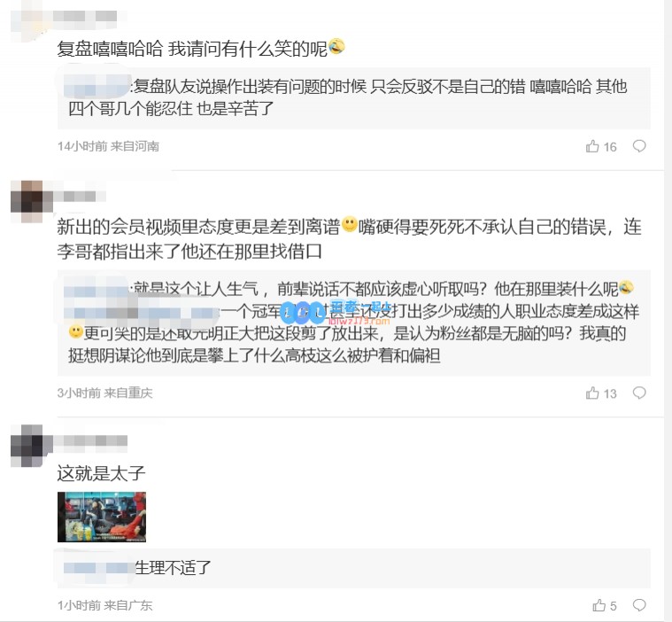Like the comment with 16 likes
This screenshot has height=622, width=672.
592,146
